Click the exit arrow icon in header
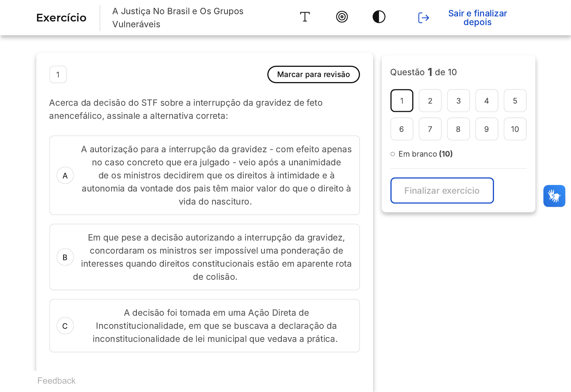571x392 pixels. point(424,18)
